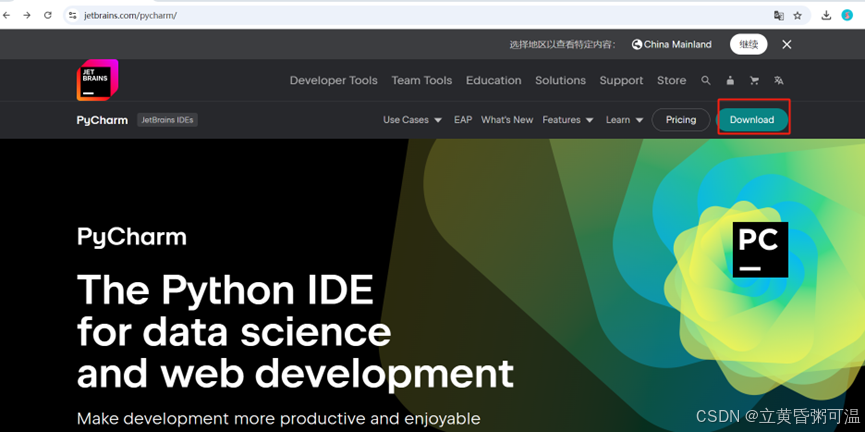Image resolution: width=865 pixels, height=432 pixels.
Task: Click the JetBrains logo
Action: (x=97, y=80)
